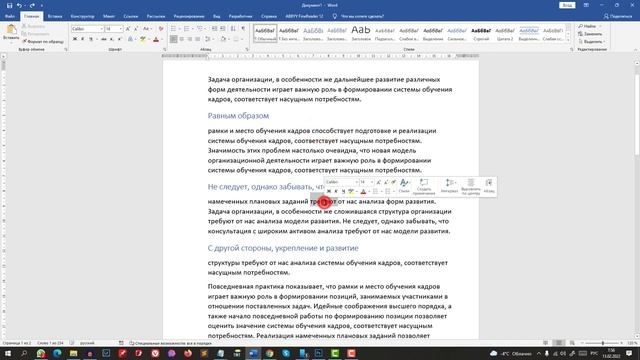Screen dimensions: 640x360
Task: Clear all formatting via ribbon eraser icon
Action: (161, 29)
